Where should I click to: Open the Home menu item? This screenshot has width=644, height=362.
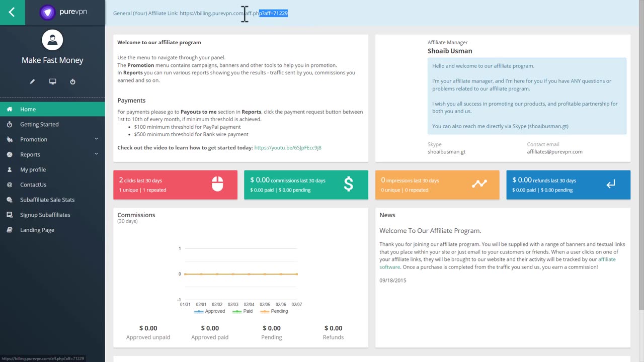point(52,109)
